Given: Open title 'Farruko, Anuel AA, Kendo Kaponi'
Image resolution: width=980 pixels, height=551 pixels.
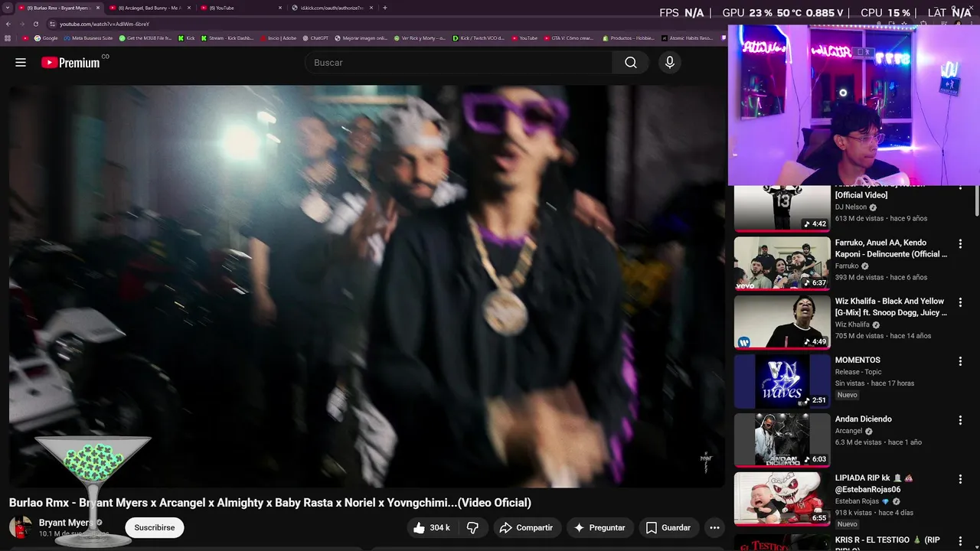Looking at the screenshot, I should 891,248.
